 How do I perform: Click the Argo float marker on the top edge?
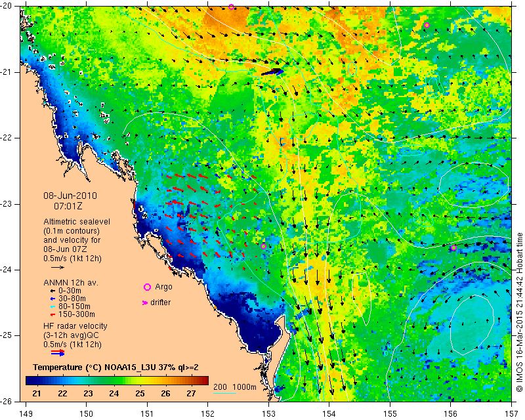231,7
